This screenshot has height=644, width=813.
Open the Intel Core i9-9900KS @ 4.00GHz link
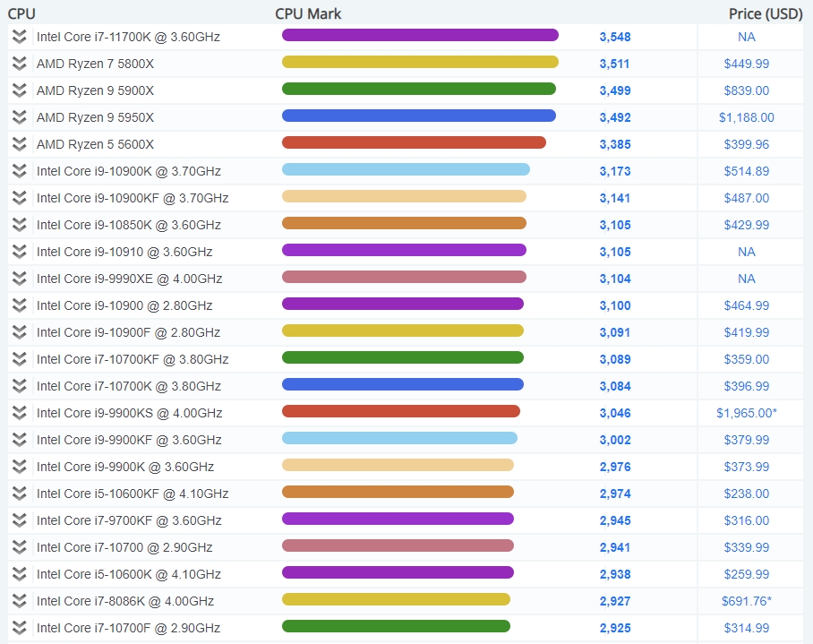coord(129,413)
